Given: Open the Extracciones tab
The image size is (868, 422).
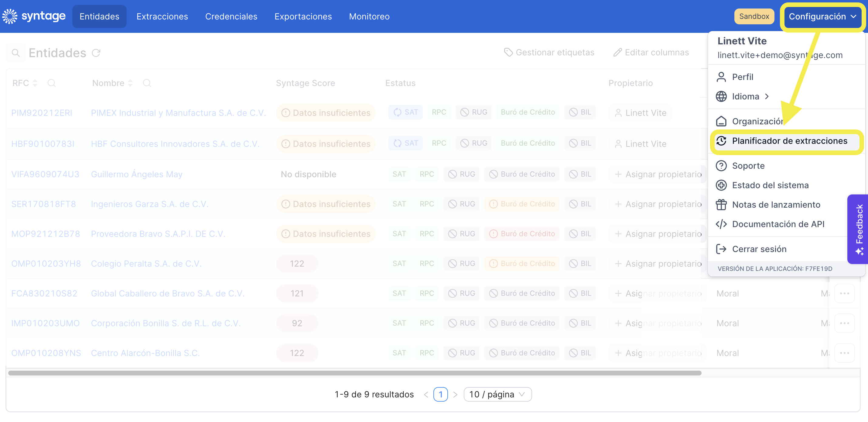Looking at the screenshot, I should point(162,16).
